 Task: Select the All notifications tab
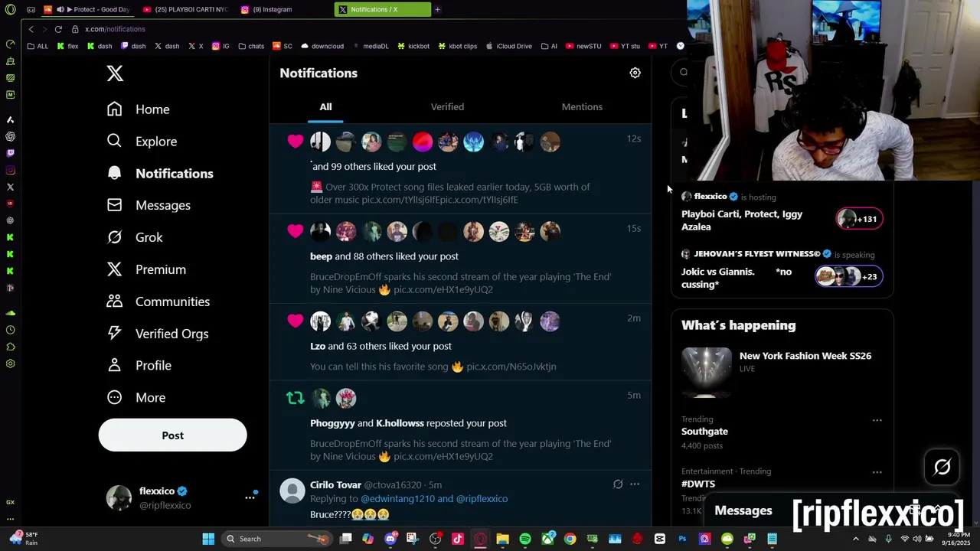pos(325,107)
